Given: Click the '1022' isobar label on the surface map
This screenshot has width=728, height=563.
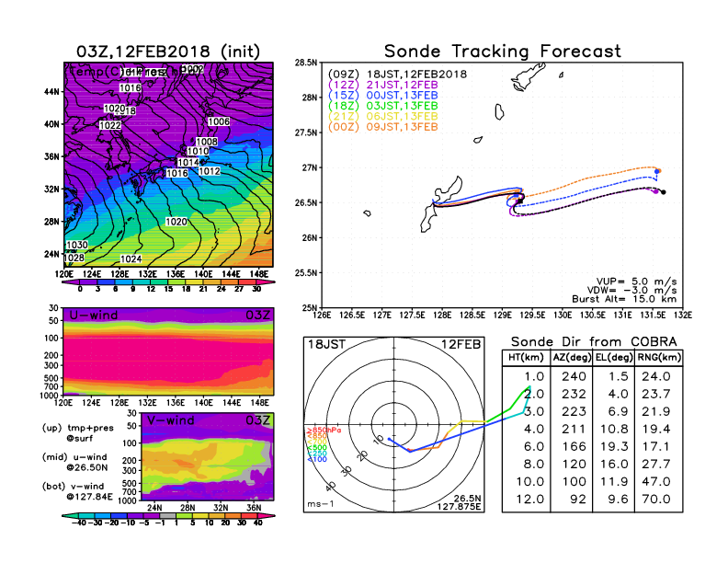Looking at the screenshot, I should (110, 125).
